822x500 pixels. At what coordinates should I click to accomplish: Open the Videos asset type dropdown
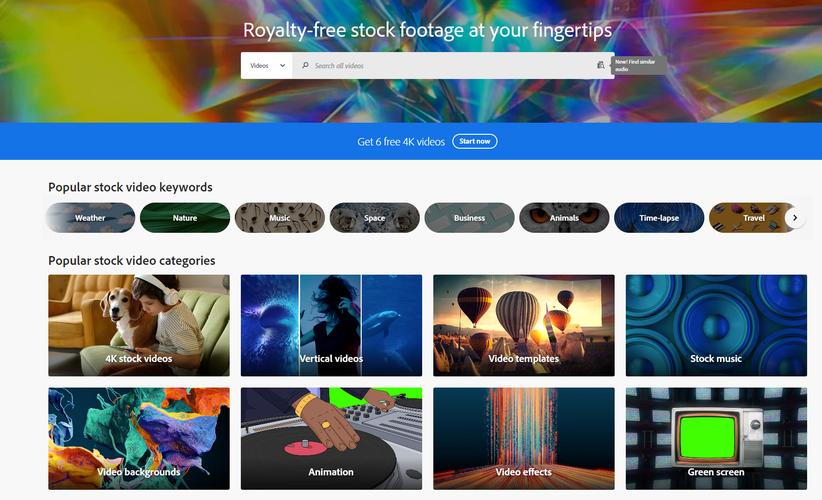[267, 66]
